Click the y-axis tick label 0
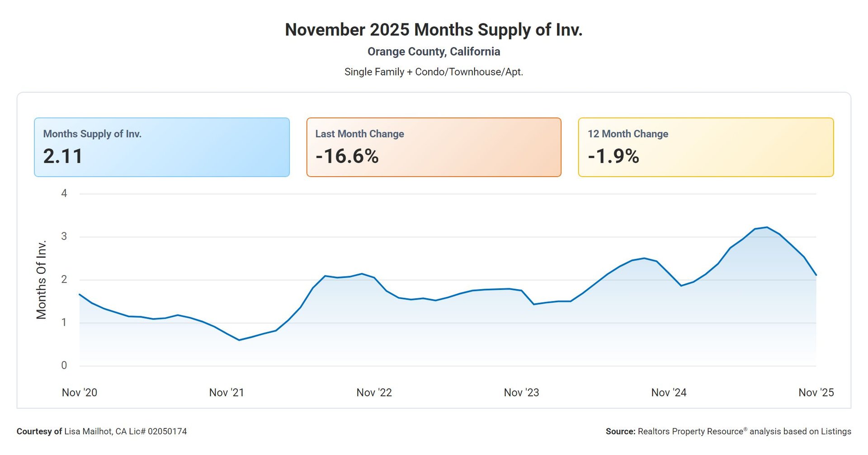Image resolution: width=868 pixels, height=455 pixels. coord(64,365)
